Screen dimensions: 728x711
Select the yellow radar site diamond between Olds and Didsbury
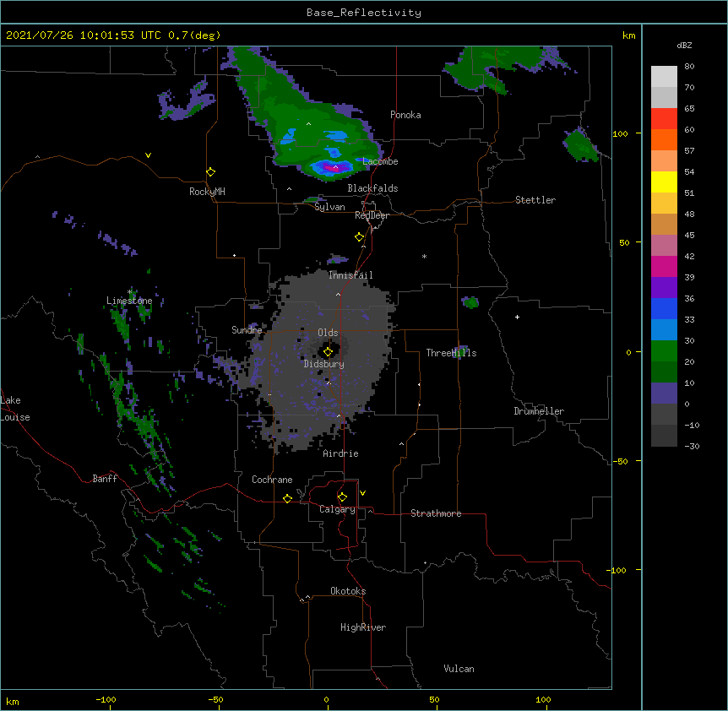(328, 352)
